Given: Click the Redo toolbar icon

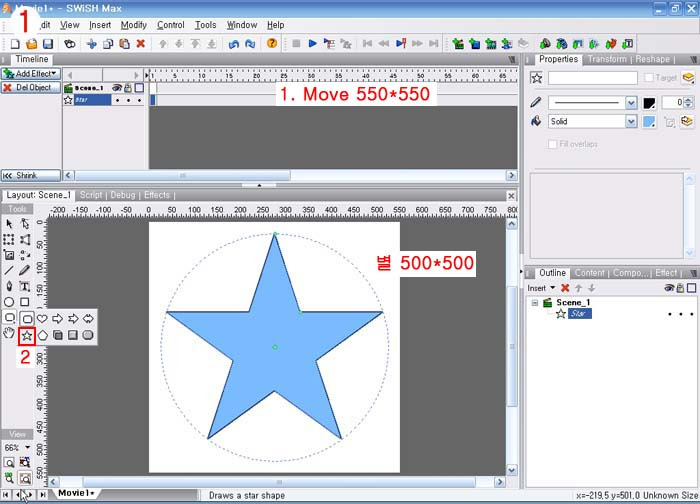Looking at the screenshot, I should click(x=250, y=44).
